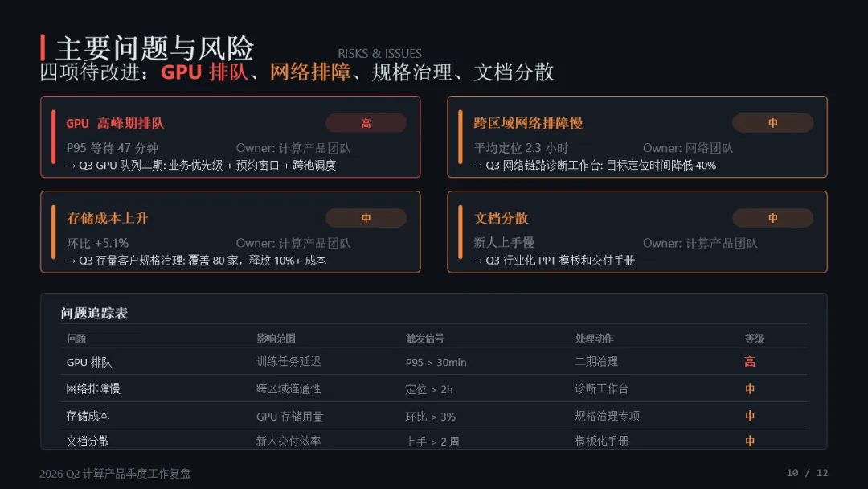868x489 pixels.
Task: Select the GPU 排队 row in tracking table
Action: tap(433, 362)
